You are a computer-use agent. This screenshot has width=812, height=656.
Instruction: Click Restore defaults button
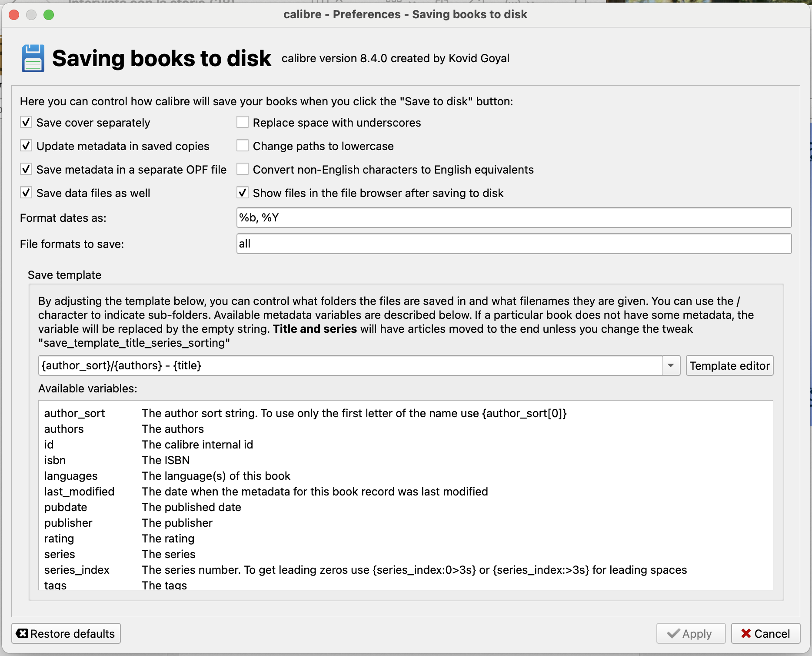[66, 633]
